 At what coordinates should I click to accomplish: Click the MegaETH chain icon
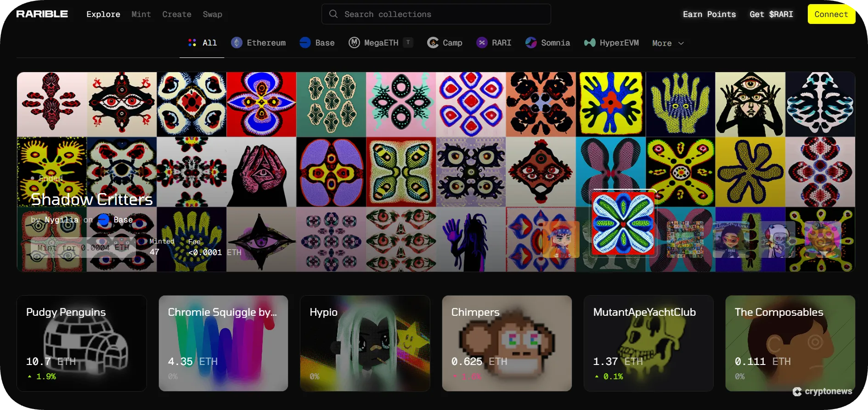tap(354, 43)
